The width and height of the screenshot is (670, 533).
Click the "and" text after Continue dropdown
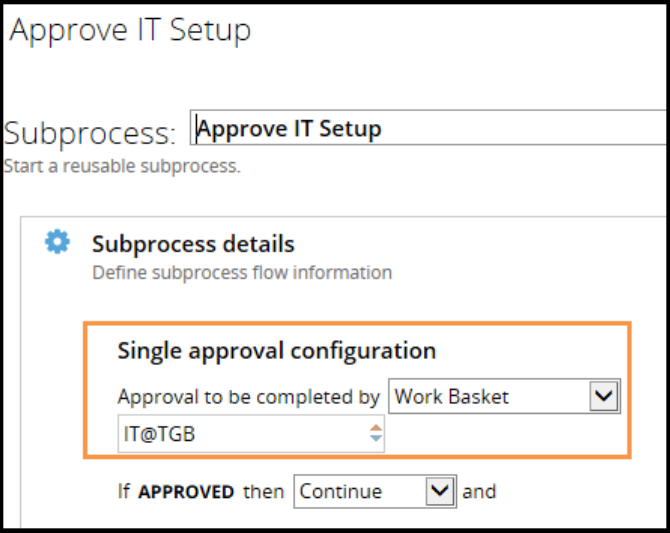coord(479,491)
